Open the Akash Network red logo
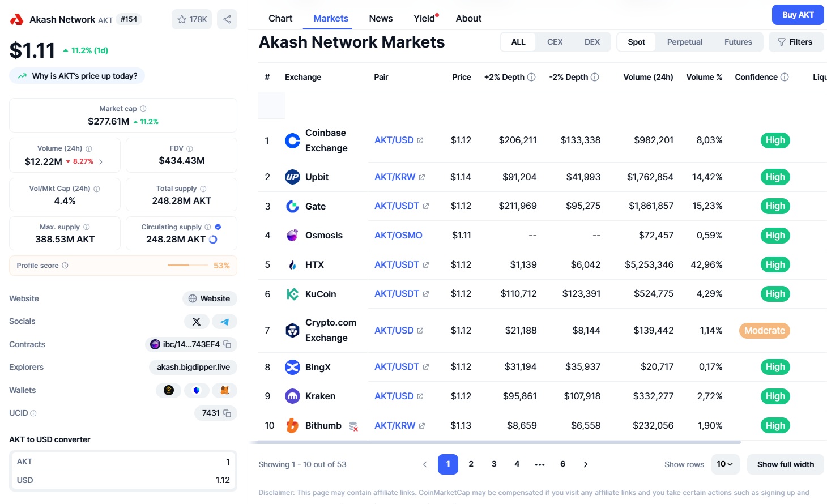827x504 pixels. [16, 20]
